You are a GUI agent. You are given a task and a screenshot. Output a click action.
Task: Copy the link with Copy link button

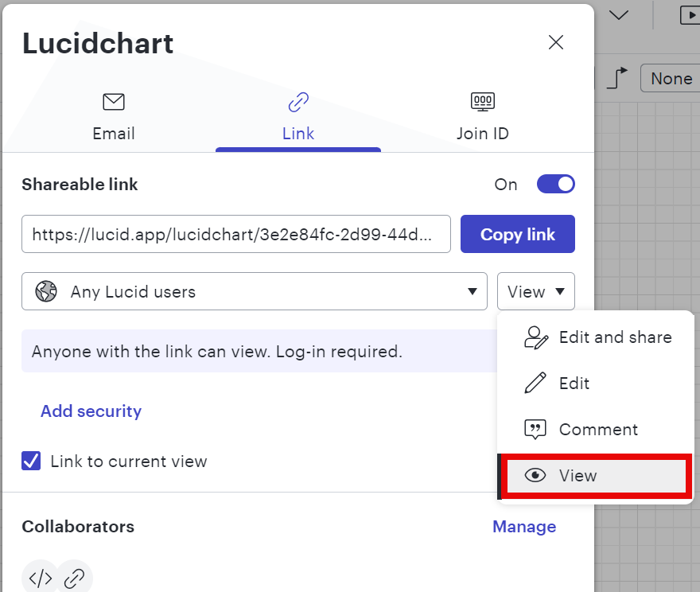(x=517, y=234)
